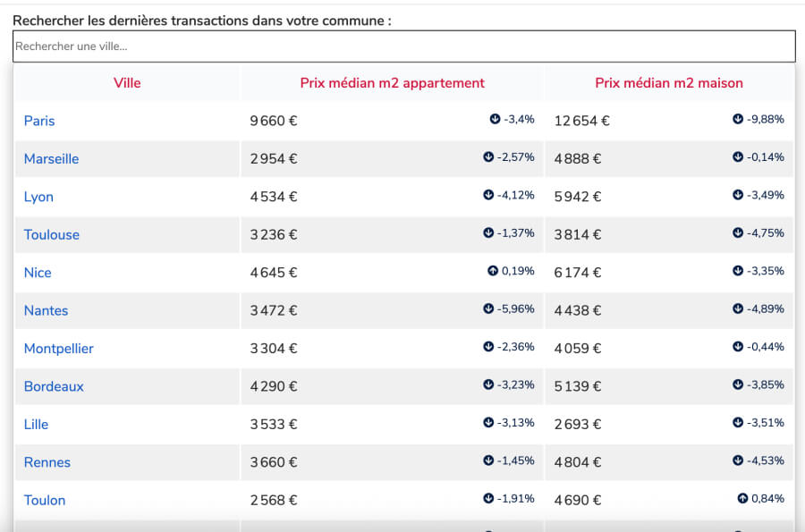Click the up arrow icon beside Nice 0,19%
This screenshot has height=532, width=805.
493,271
